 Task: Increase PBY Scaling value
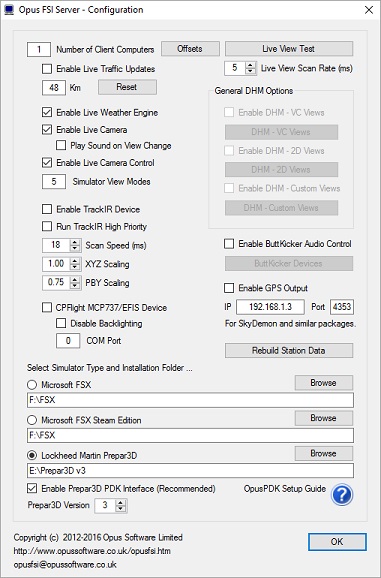pyautogui.click(x=75, y=279)
